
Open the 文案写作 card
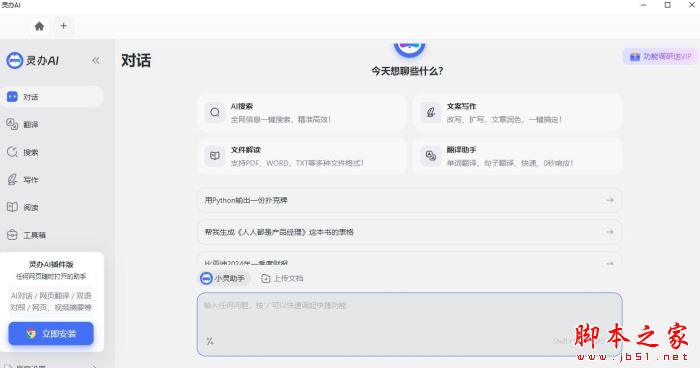pos(517,113)
